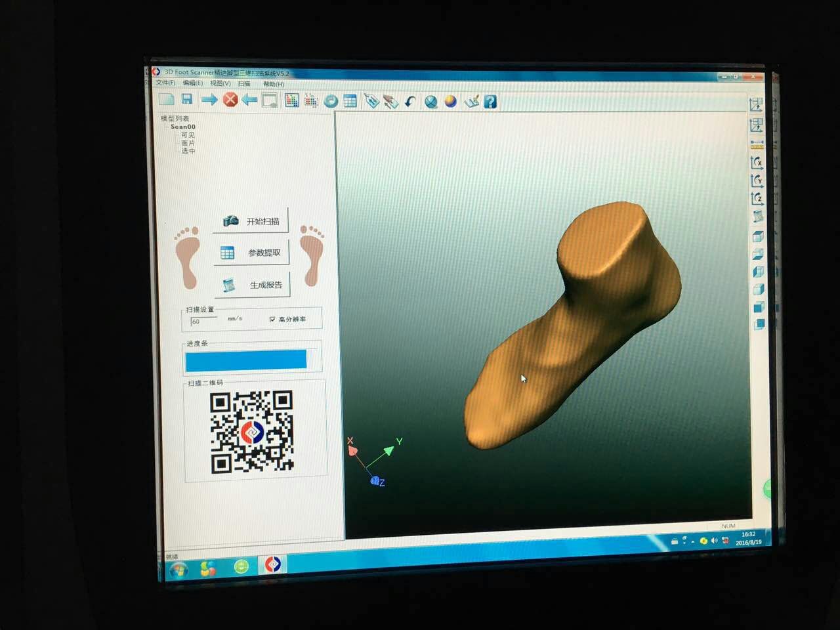Click the red X stop icon

(230, 100)
